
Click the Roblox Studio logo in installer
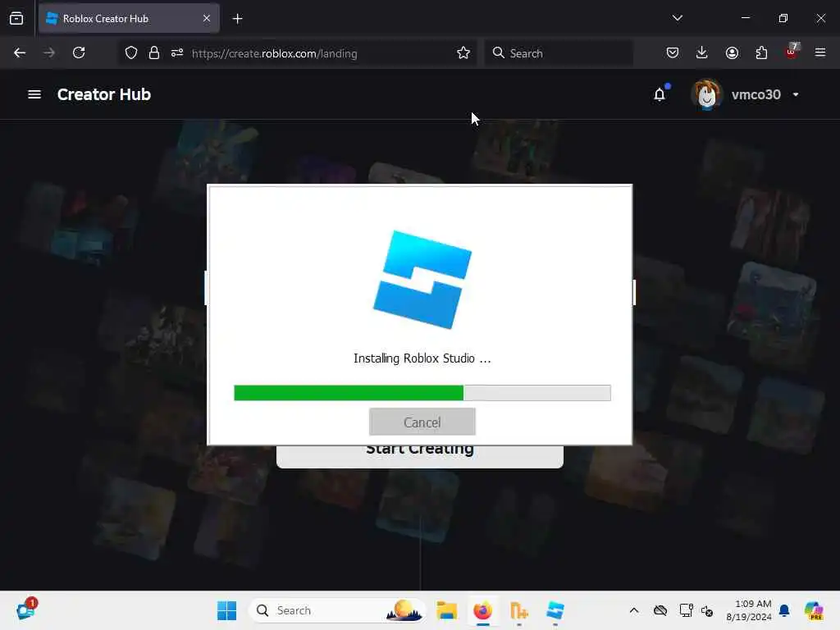click(422, 279)
